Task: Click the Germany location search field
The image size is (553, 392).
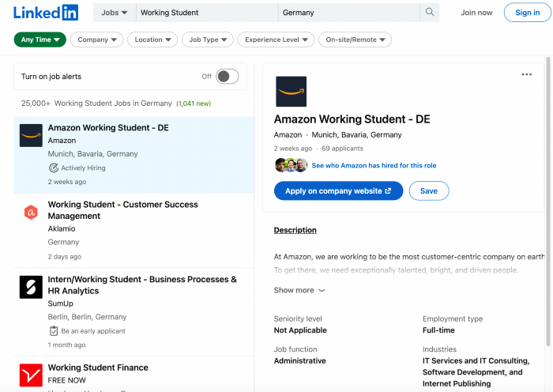Action: [x=349, y=13]
